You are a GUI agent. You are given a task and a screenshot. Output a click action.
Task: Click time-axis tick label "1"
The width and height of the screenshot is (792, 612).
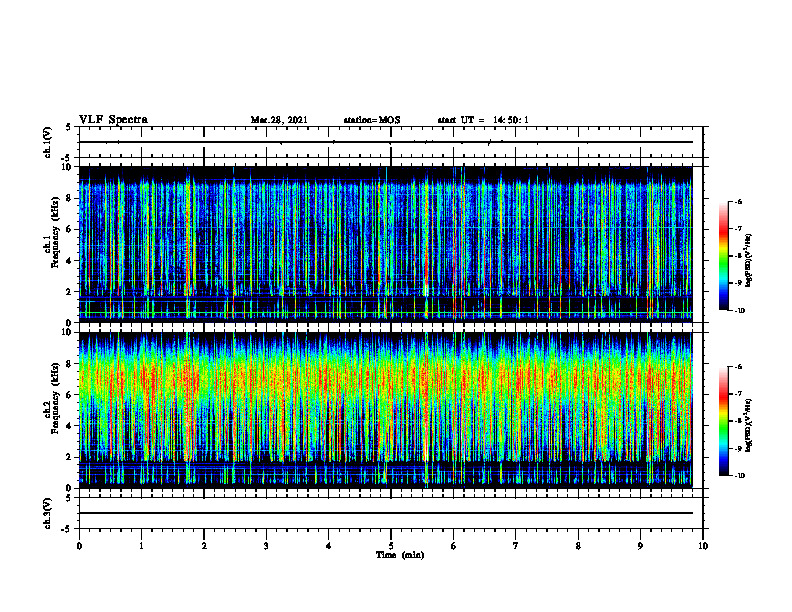click(141, 546)
